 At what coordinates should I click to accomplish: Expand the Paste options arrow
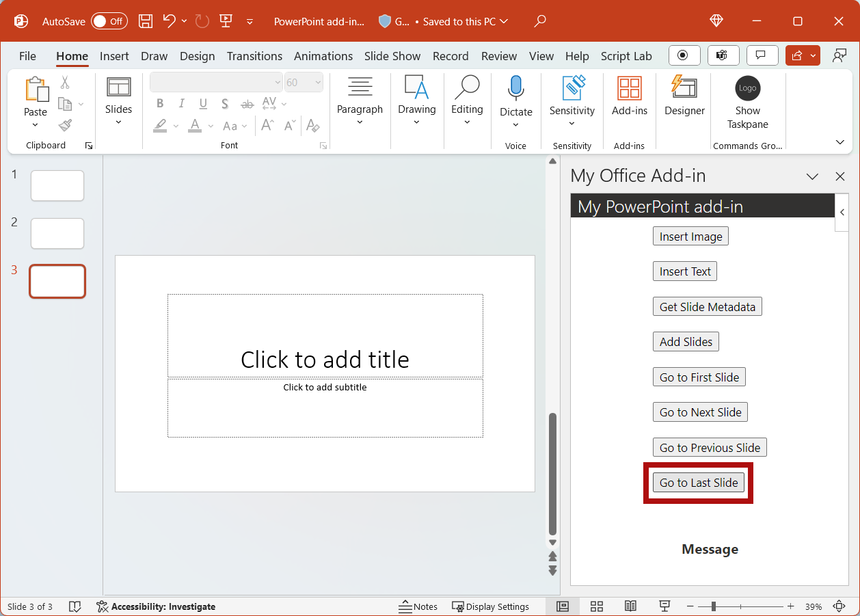pos(36,125)
